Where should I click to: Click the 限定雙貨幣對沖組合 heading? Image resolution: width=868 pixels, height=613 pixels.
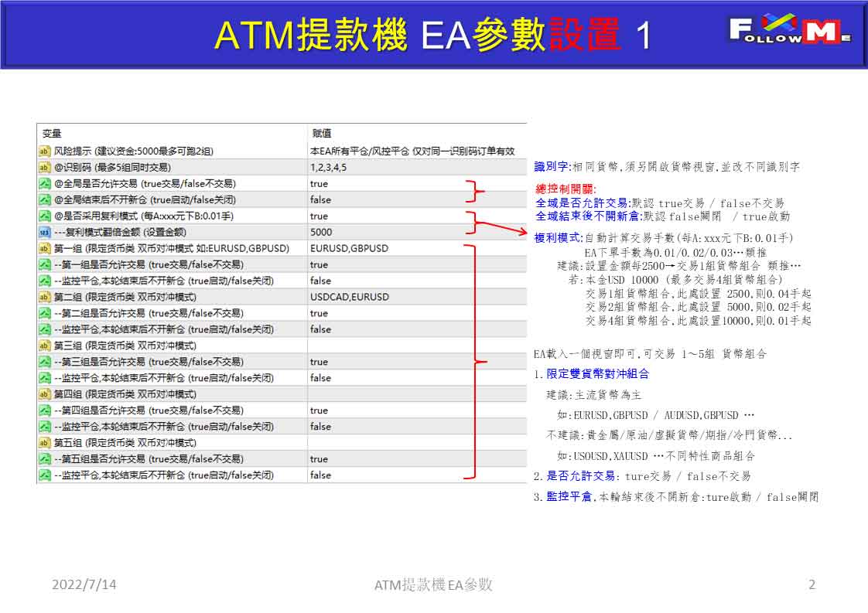(x=597, y=374)
